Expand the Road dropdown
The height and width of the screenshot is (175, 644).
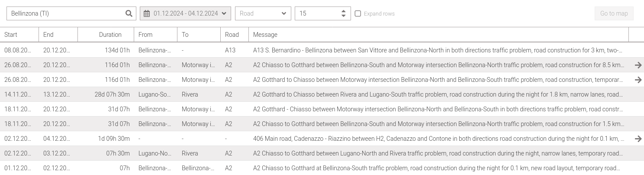[x=263, y=13]
